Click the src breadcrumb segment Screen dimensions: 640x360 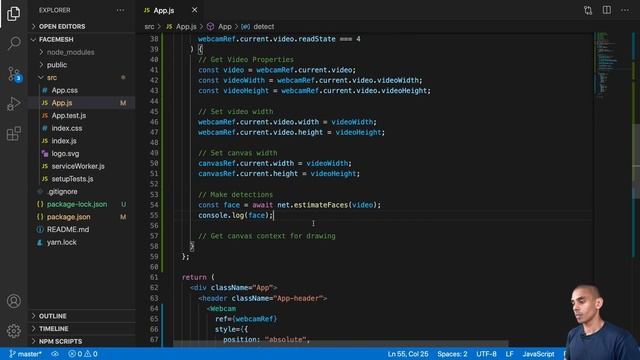149,27
